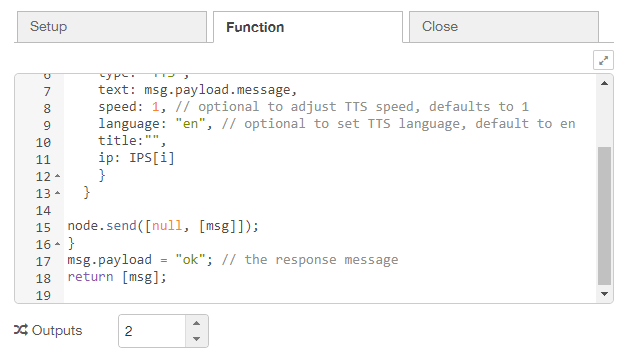Click the Outputs shuffle icon
The width and height of the screenshot is (632, 360).
point(21,330)
